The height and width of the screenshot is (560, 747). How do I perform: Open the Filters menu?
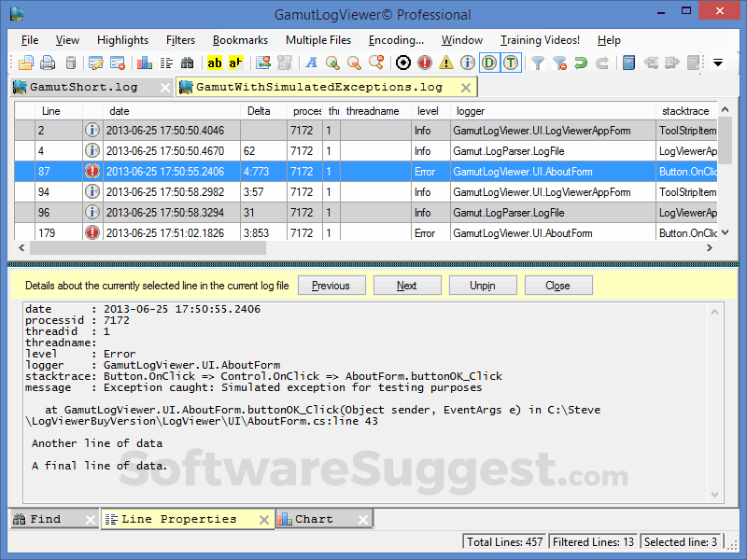[x=180, y=40]
